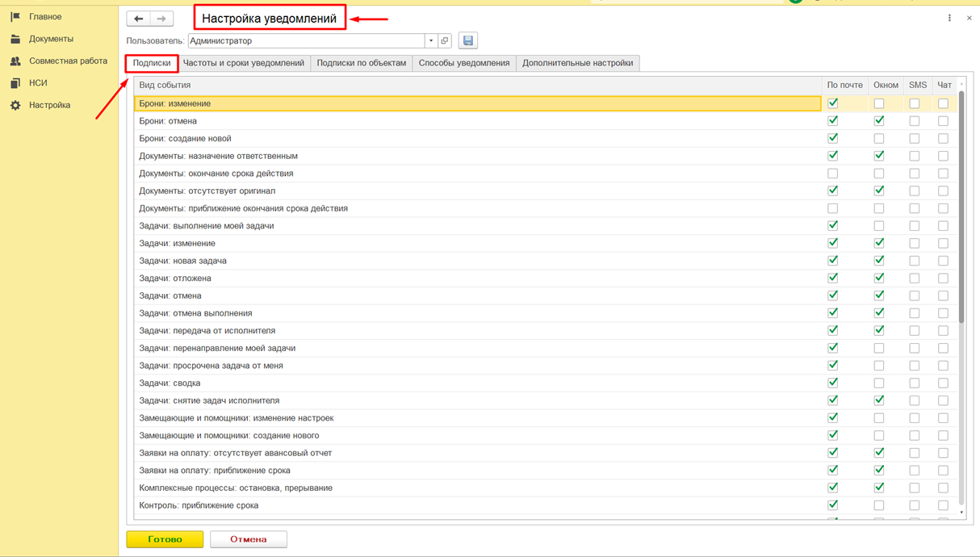Click the Чат column header
The height and width of the screenshot is (557, 980).
(944, 85)
